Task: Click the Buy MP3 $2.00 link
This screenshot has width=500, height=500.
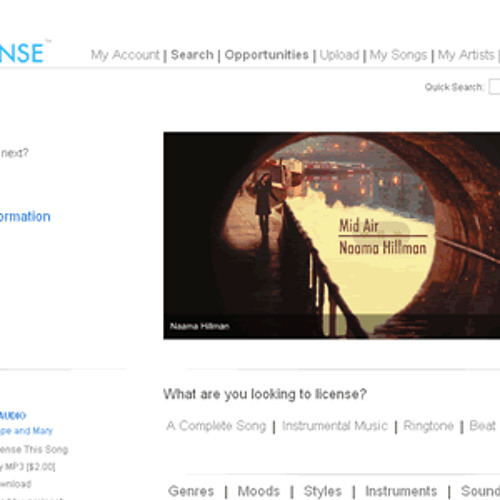Action: pyautogui.click(x=27, y=467)
